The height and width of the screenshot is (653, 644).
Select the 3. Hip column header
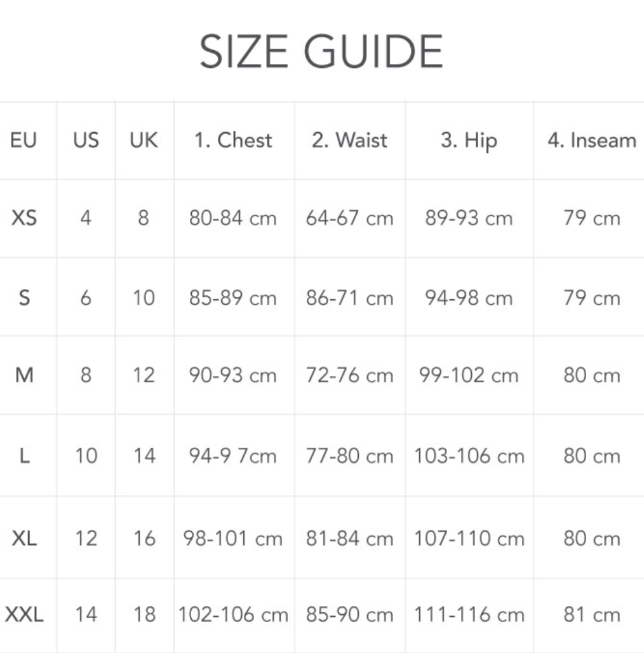point(469,140)
